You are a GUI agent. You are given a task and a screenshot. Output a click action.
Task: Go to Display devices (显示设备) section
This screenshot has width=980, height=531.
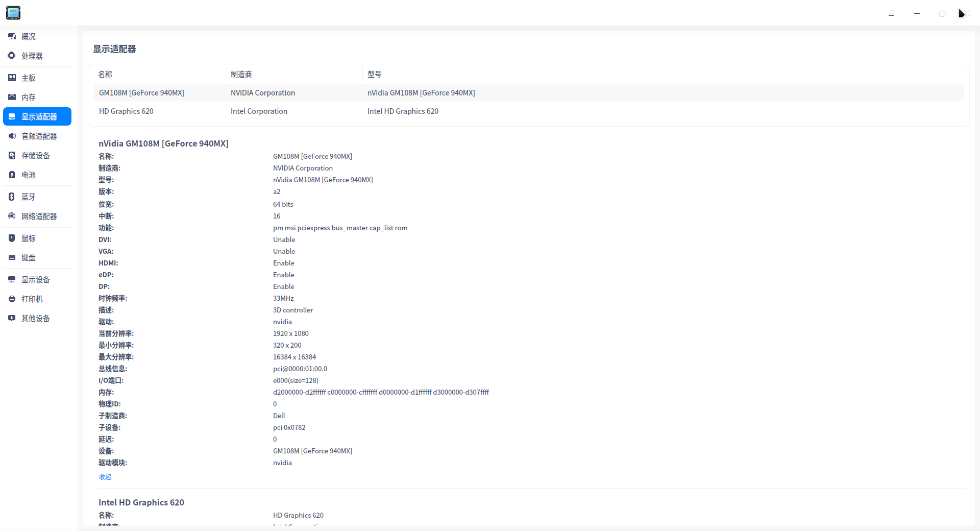(x=35, y=280)
